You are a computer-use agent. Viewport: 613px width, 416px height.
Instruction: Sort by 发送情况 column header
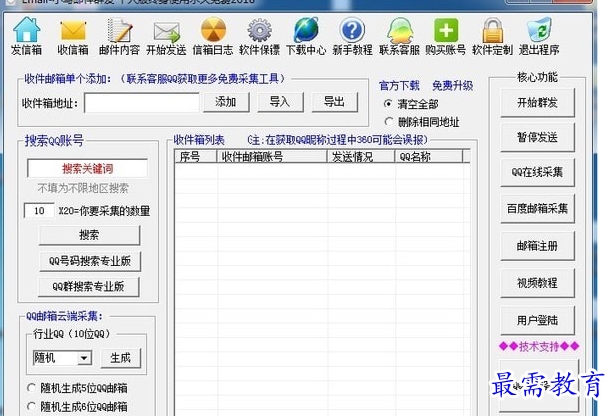(361, 157)
